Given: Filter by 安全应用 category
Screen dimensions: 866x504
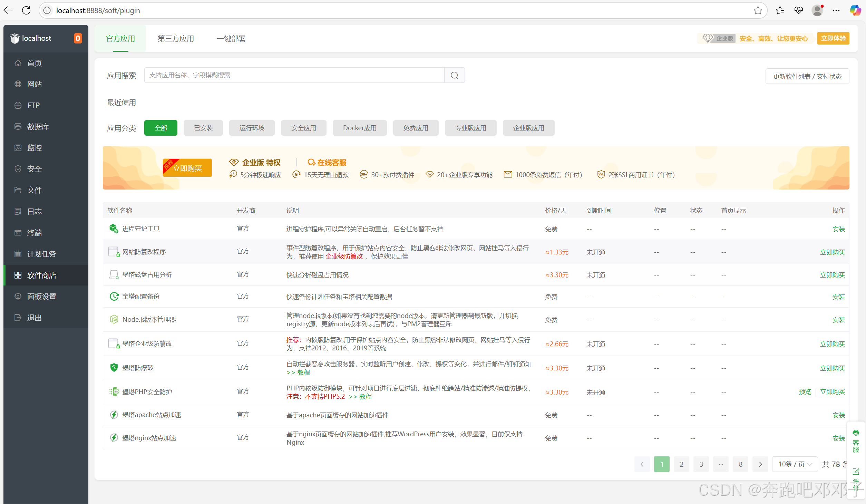Looking at the screenshot, I should pos(303,128).
